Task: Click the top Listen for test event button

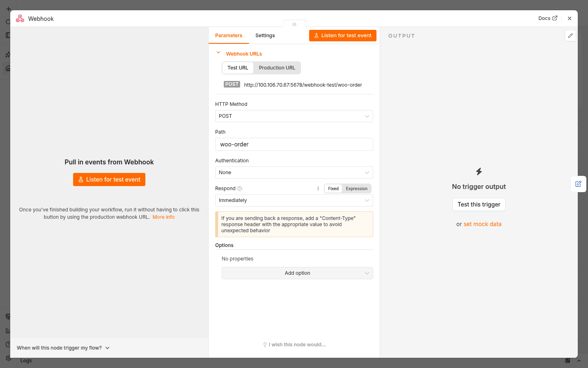Action: click(343, 36)
